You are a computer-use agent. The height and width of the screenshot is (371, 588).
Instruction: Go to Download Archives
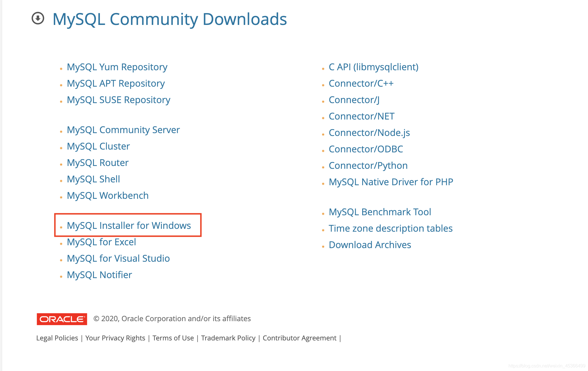point(370,245)
